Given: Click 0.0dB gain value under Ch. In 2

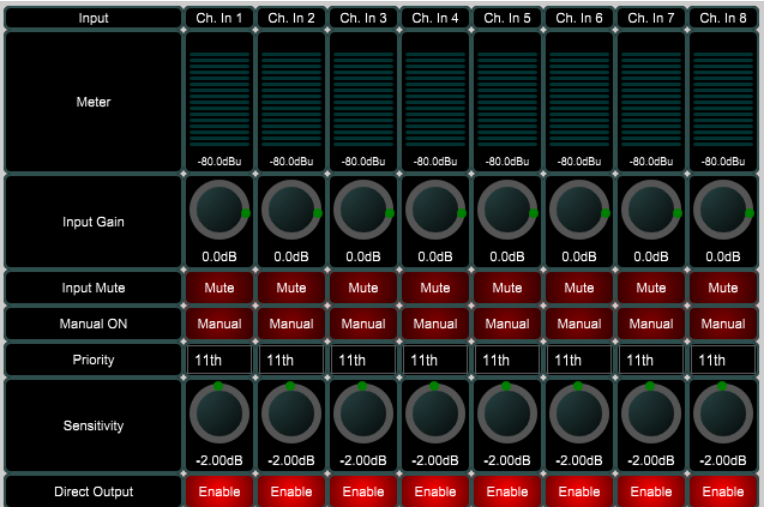Looking at the screenshot, I should 291,257.
